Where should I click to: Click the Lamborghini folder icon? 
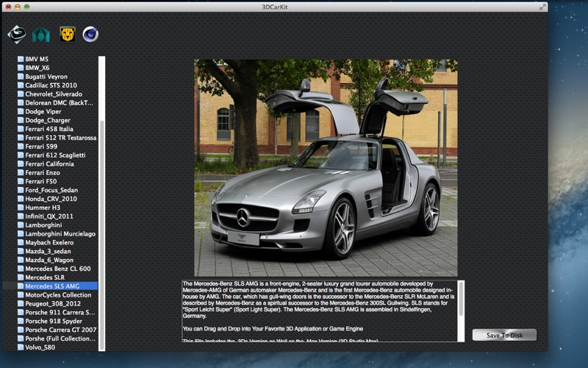pyautogui.click(x=21, y=225)
